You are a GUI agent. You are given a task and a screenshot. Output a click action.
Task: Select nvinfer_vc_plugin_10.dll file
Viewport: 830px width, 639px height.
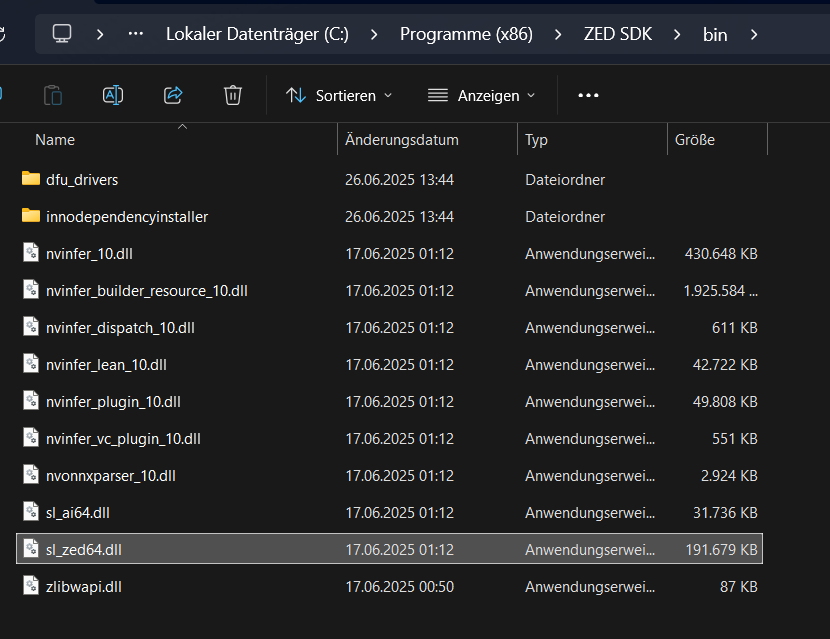coord(389,439)
